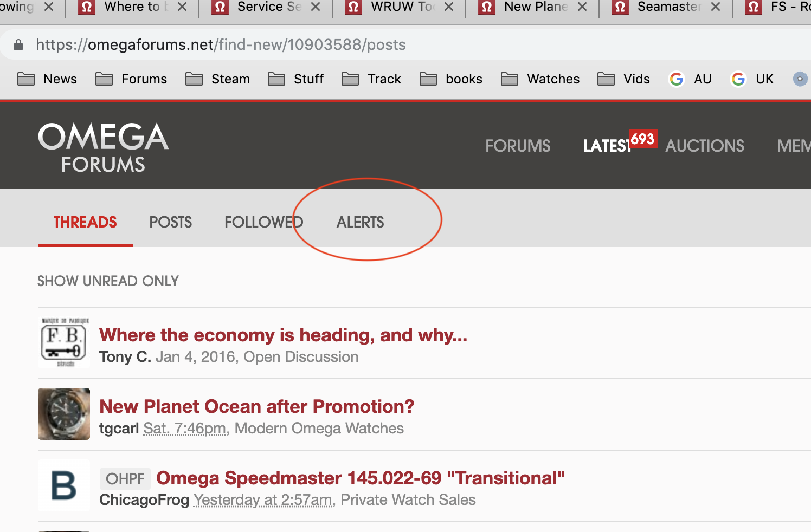Open the News bookmarks folder
This screenshot has width=811, height=532.
click(x=47, y=79)
